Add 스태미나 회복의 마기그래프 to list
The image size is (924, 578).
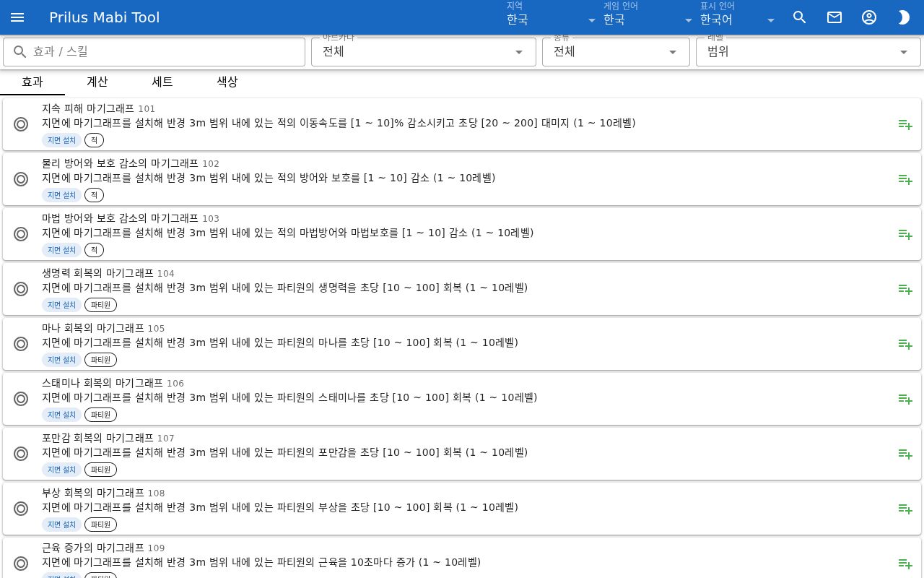pyautogui.click(x=905, y=399)
